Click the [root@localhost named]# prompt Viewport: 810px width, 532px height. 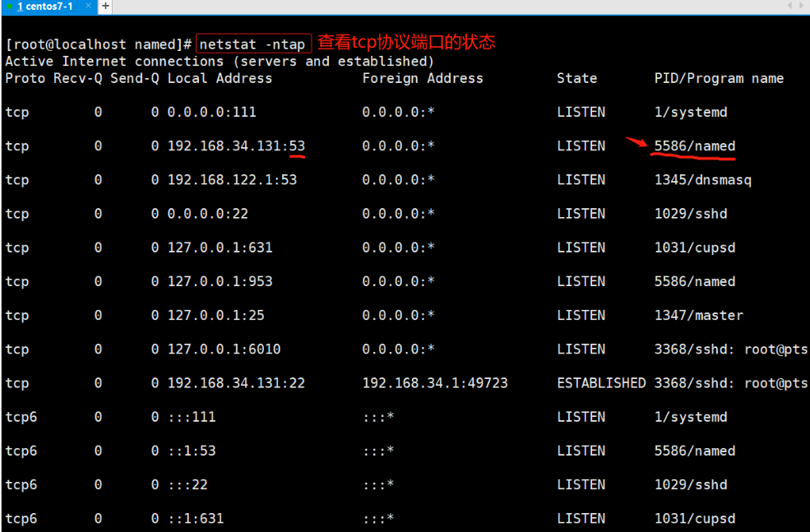coord(99,44)
